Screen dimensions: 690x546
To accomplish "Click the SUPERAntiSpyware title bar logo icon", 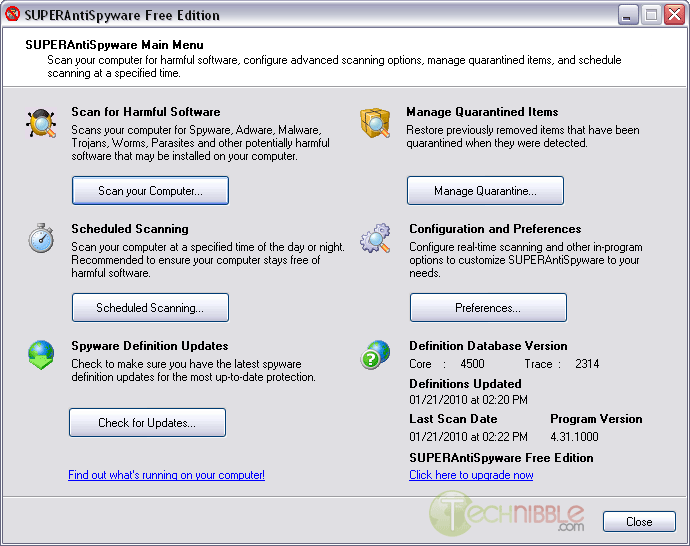I will click(12, 14).
